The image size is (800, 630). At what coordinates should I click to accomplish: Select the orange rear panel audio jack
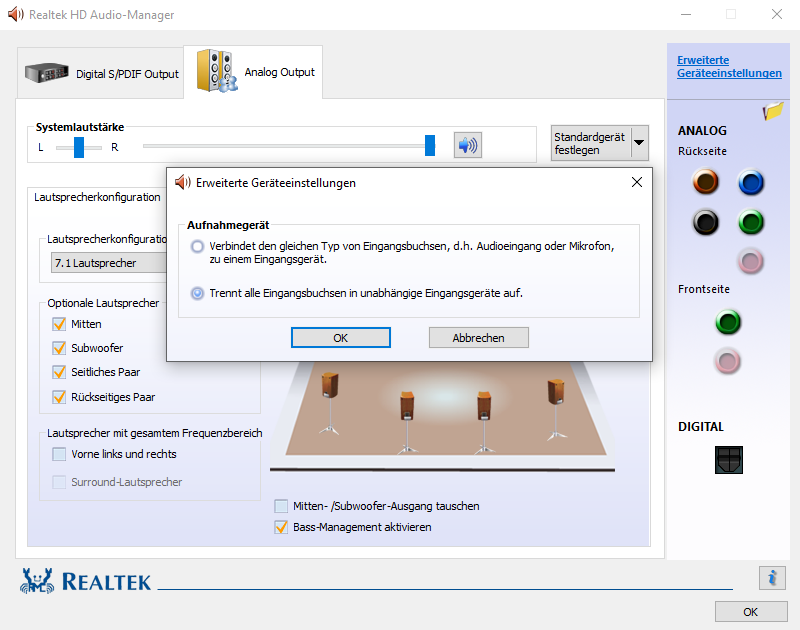tap(705, 182)
